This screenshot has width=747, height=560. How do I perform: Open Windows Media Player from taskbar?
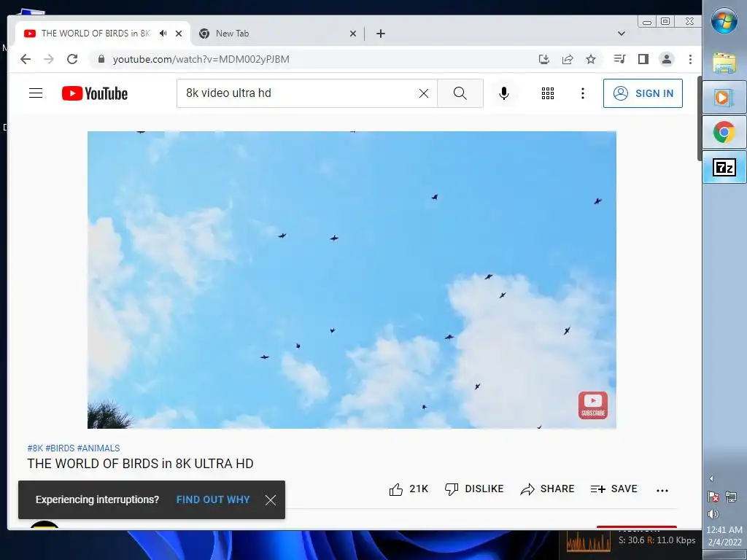[x=724, y=97]
